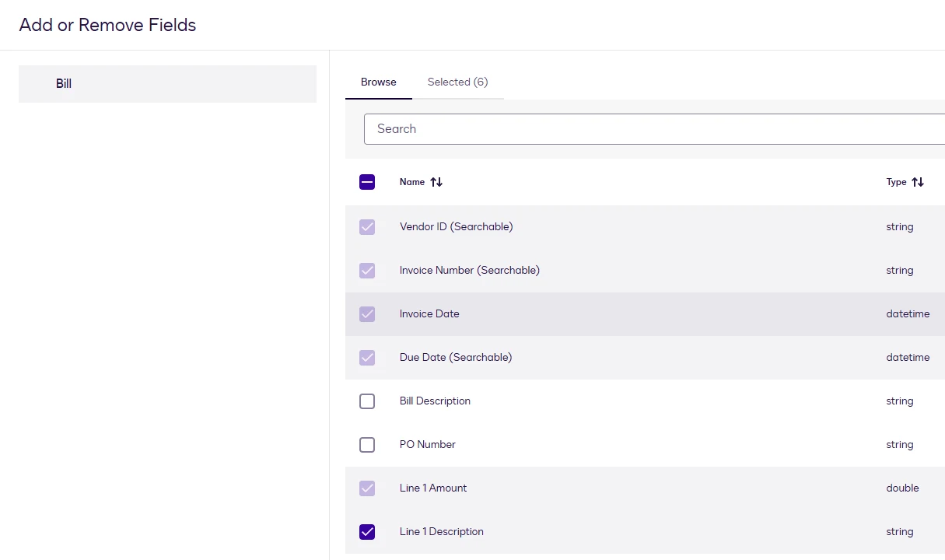
Task: Check the PO Number checkbox
Action: click(x=367, y=445)
